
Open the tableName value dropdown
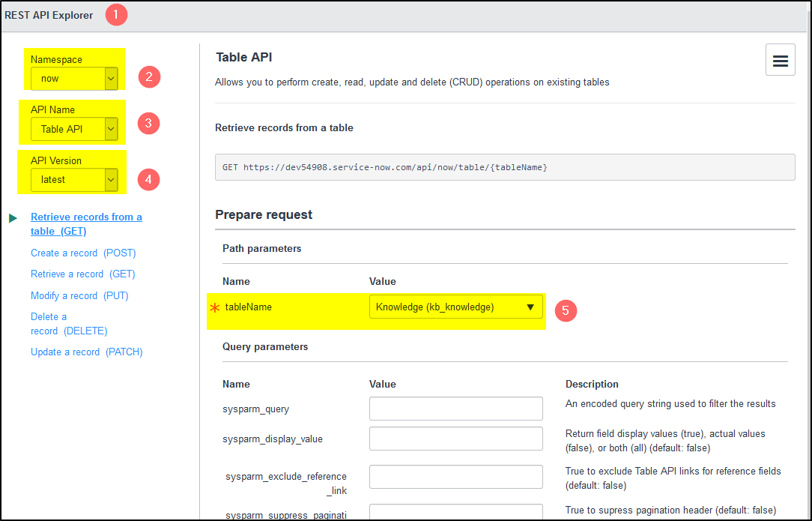click(455, 307)
